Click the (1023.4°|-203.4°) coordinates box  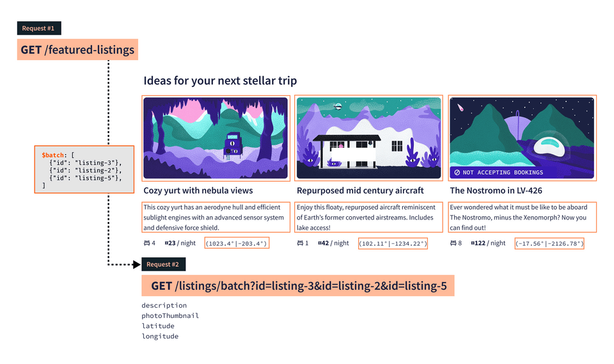click(x=236, y=243)
